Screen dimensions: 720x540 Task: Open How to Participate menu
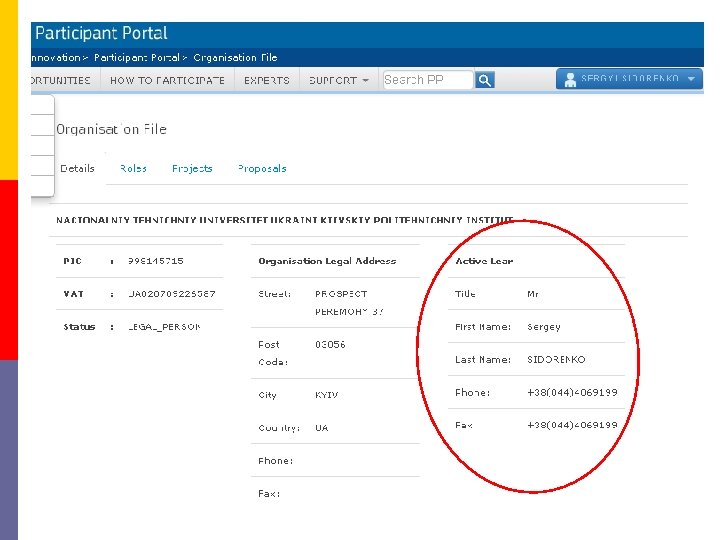coord(167,80)
